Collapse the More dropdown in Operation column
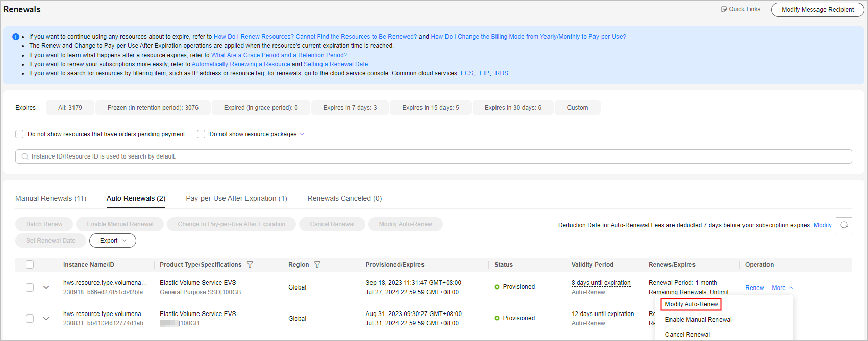The image size is (868, 341). [782, 288]
